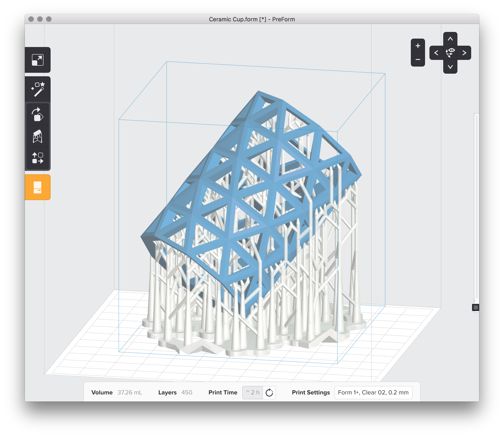
Task: Rotate view down with the down arrow
Action: 450,66
